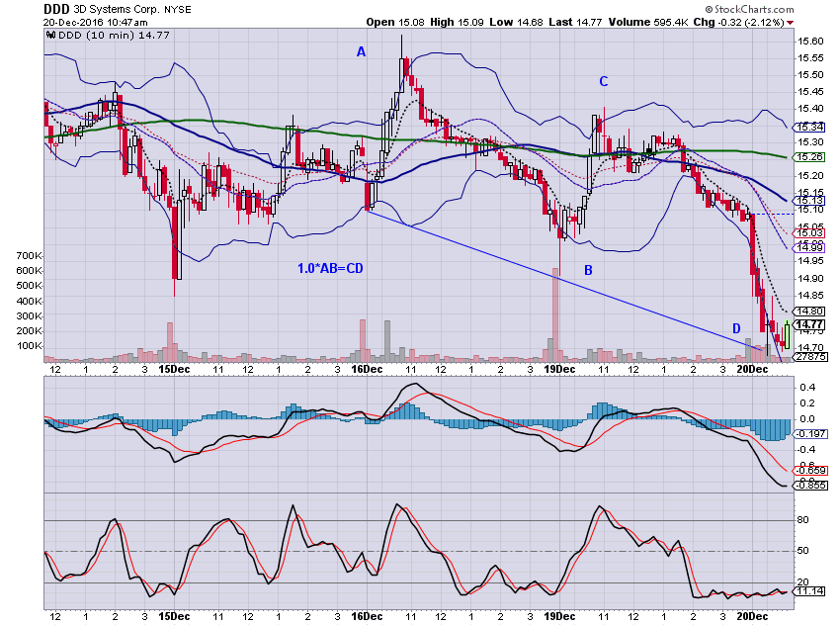The height and width of the screenshot is (626, 840).
Task: Click the 14.99 lower band price tag
Action: pyautogui.click(x=809, y=247)
